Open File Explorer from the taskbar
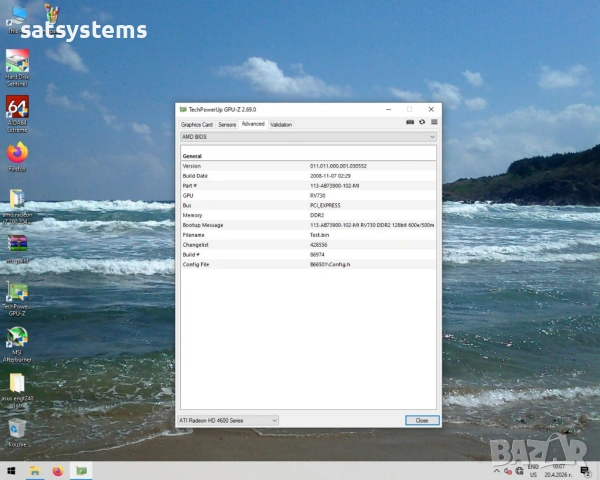The width and height of the screenshot is (600, 480). point(35,471)
